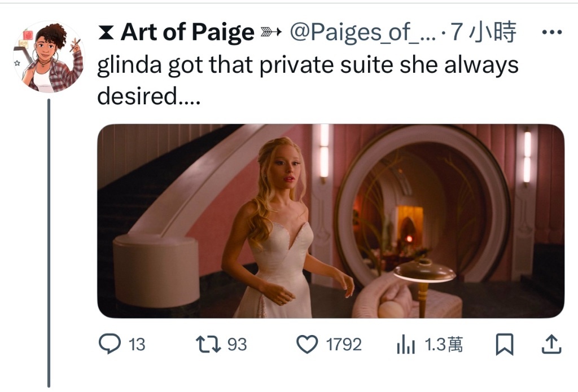
Task: Click the tweet text about glinda
Action: [x=308, y=80]
